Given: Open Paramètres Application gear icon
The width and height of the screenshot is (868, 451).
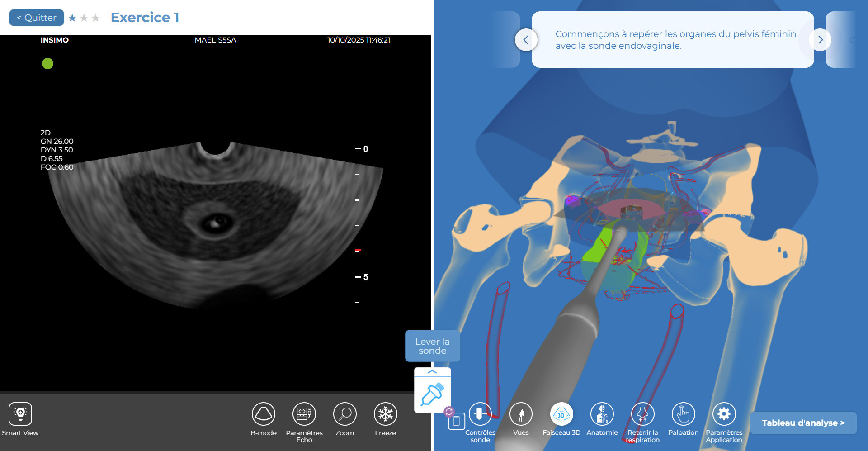Looking at the screenshot, I should [x=724, y=414].
